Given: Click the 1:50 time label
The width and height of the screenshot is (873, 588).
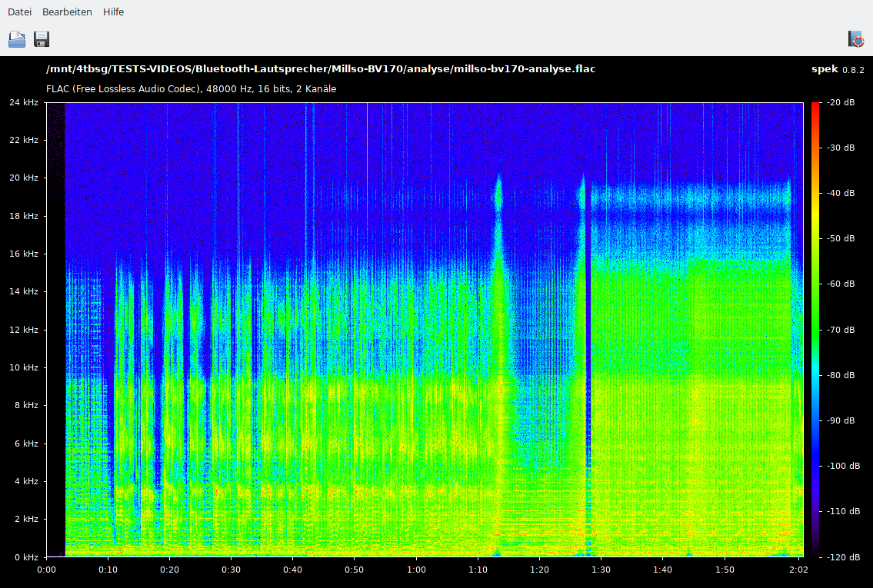Looking at the screenshot, I should (725, 570).
